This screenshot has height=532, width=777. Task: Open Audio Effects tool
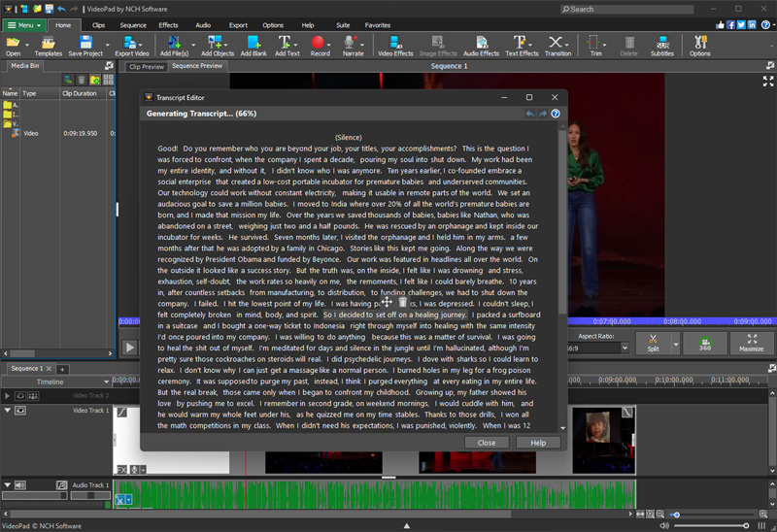[481, 46]
